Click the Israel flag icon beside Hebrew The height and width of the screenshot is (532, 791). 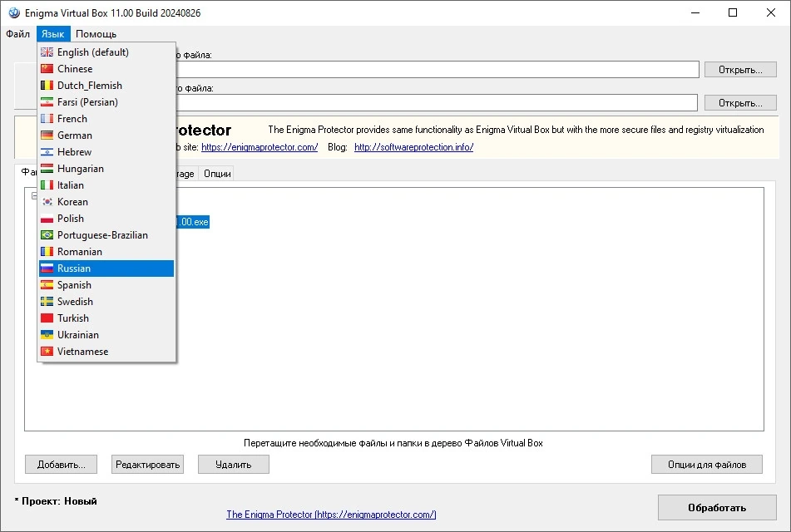(47, 152)
